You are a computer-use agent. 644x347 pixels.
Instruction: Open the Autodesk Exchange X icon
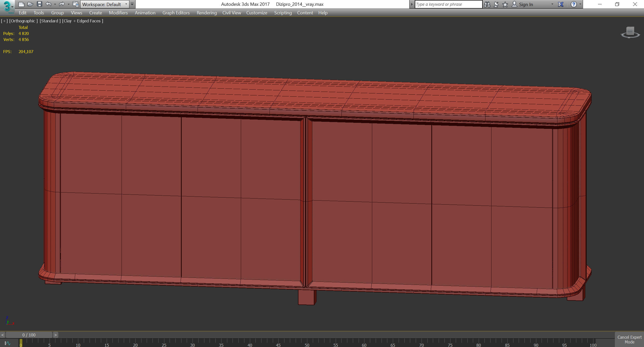pyautogui.click(x=561, y=4)
